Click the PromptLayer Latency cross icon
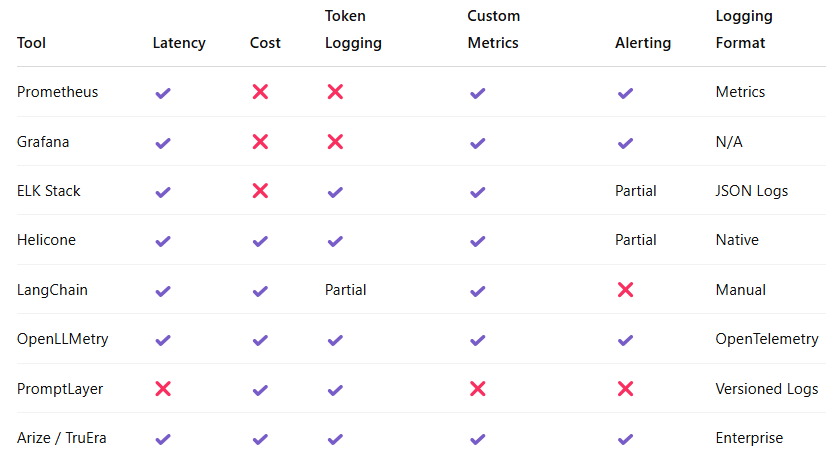The width and height of the screenshot is (837, 454). tap(163, 389)
